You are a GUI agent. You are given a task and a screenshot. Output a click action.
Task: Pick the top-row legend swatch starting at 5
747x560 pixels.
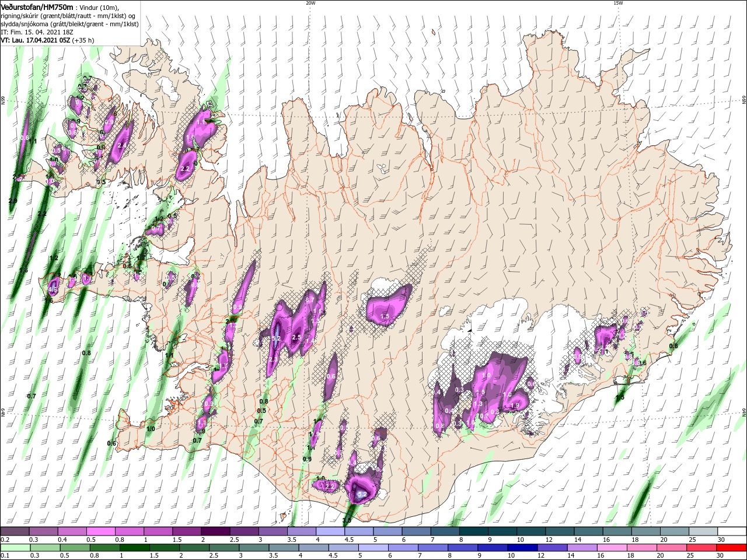[388, 531]
